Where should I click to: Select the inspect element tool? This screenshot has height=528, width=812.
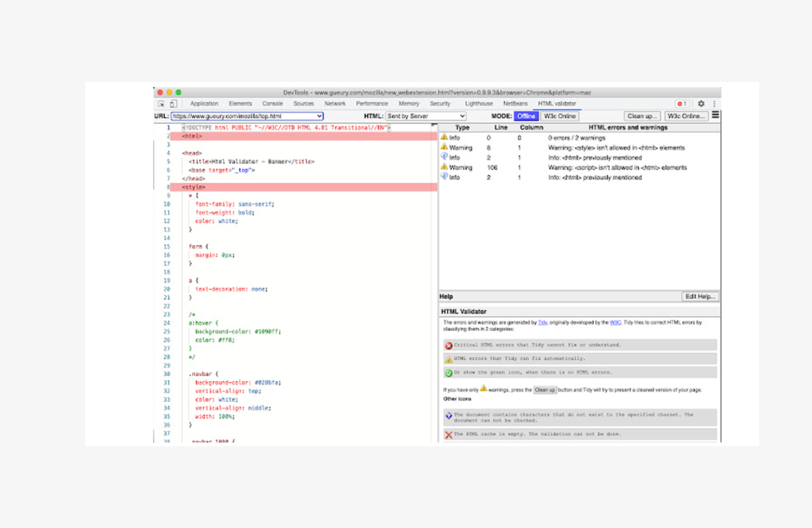click(x=161, y=103)
